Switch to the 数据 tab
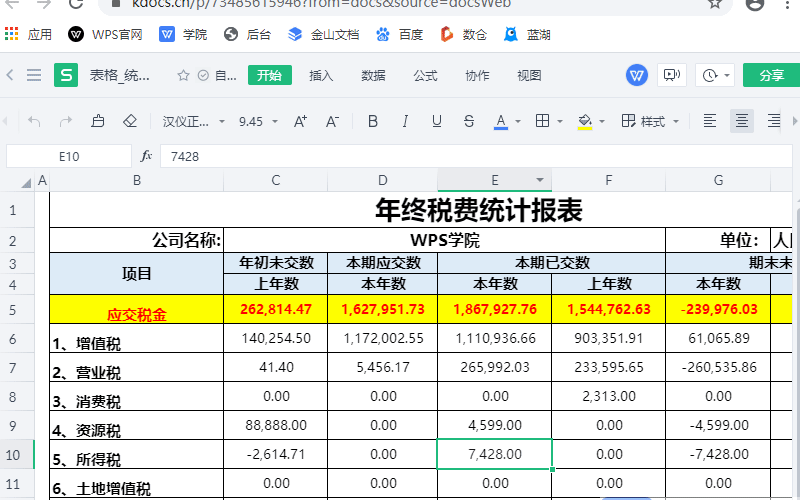 pos(373,76)
